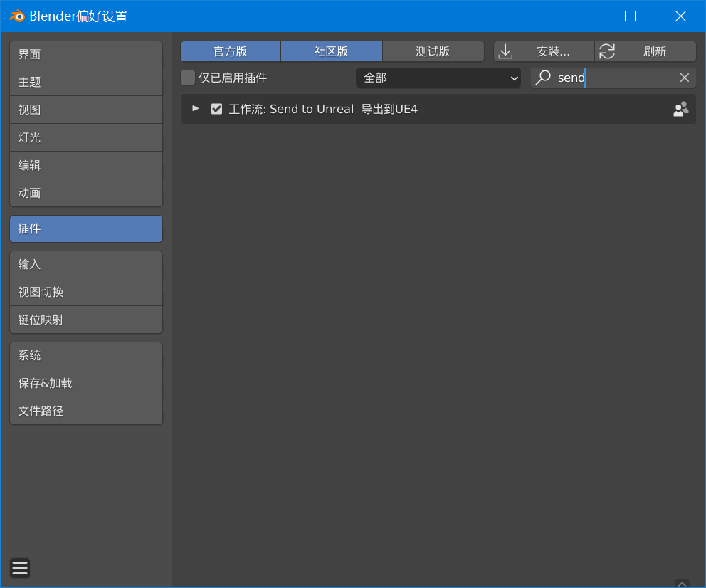The width and height of the screenshot is (706, 588).
Task: Expand the Send to Unreal add-on details
Action: point(195,109)
